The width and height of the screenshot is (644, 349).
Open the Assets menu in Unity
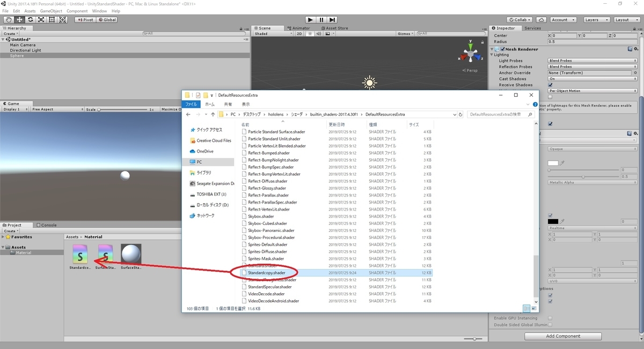[30, 11]
